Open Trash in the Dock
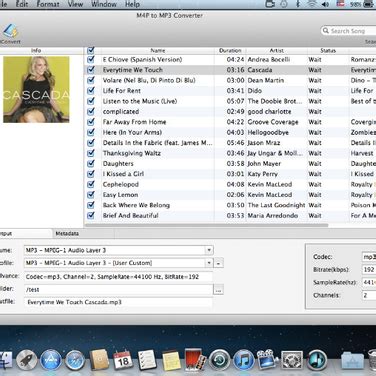Image resolution: width=376 pixels, height=376 pixels. [372, 360]
